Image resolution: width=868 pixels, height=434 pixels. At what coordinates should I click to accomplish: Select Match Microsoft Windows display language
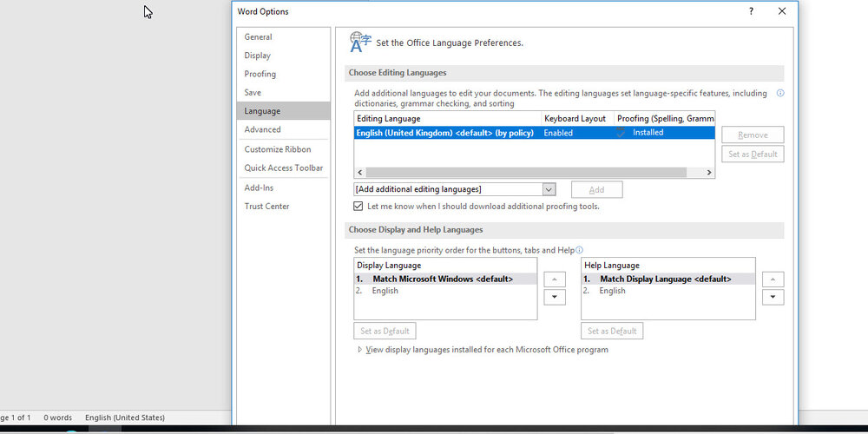(445, 279)
